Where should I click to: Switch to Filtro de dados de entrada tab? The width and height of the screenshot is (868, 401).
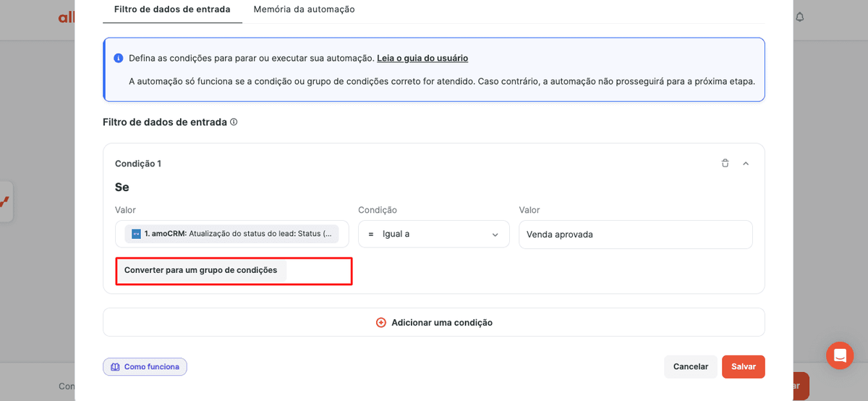172,9
